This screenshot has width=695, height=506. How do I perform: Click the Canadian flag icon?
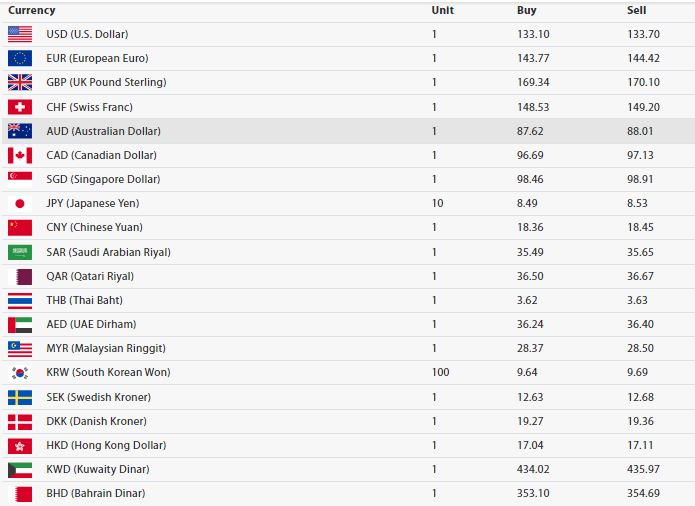tap(20, 155)
